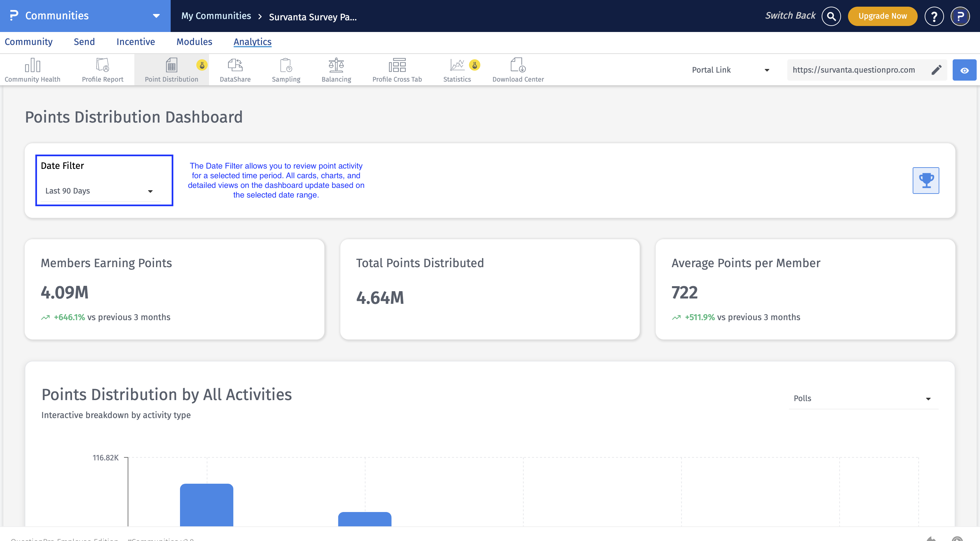
Task: Toggle portal link preview with eye button
Action: [x=965, y=70]
